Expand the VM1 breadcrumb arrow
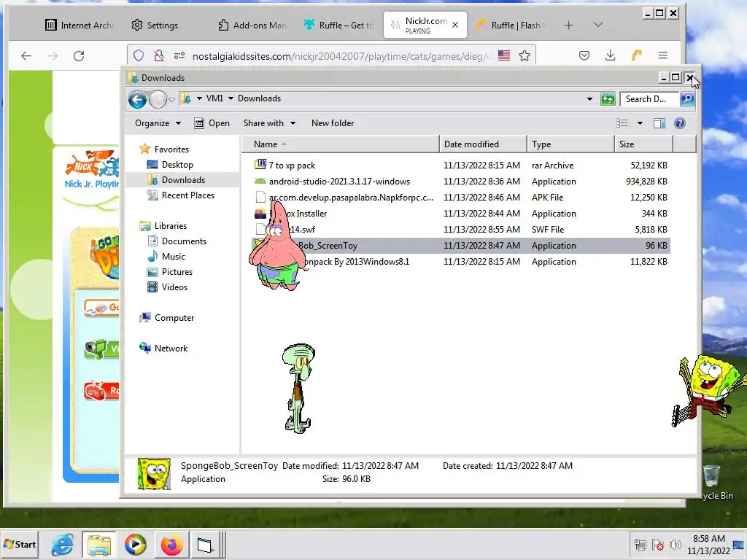The height and width of the screenshot is (560, 747). [x=231, y=98]
